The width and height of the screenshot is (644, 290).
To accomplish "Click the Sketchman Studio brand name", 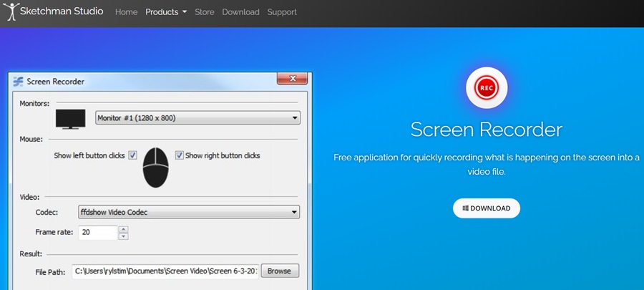I will point(62,11).
